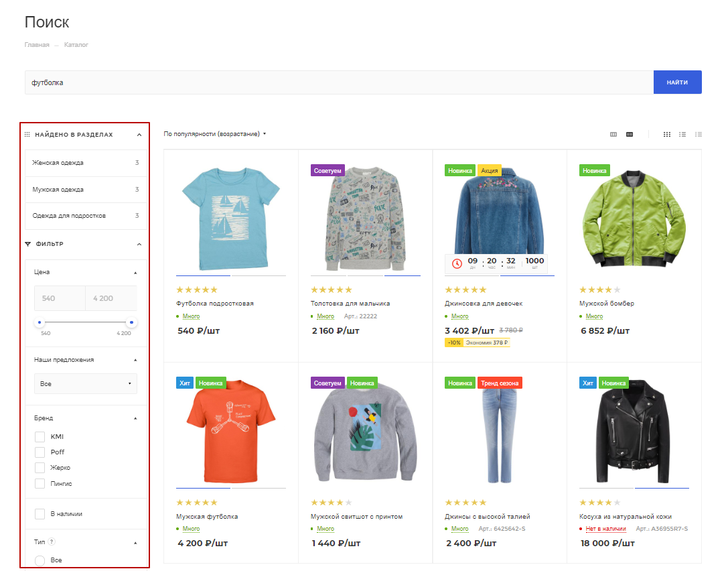Open the Джинсовка для девочек product link

tap(484, 304)
